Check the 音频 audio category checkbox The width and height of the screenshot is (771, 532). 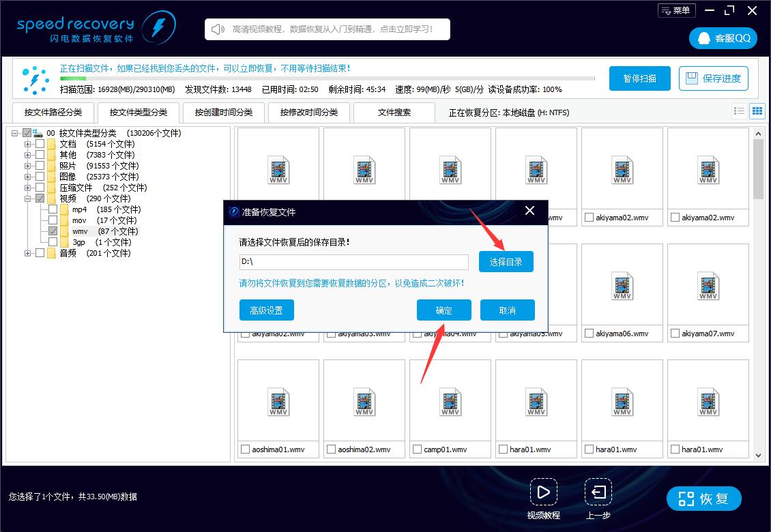point(39,253)
